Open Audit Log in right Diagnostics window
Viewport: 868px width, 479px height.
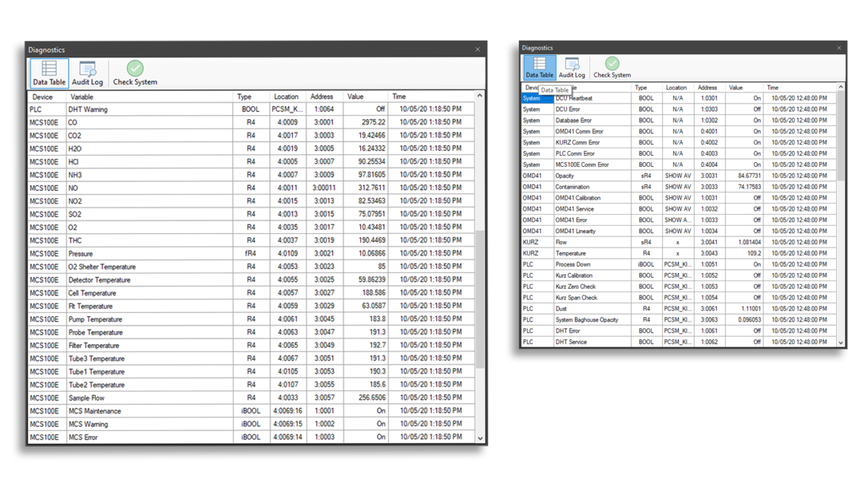[x=572, y=66]
